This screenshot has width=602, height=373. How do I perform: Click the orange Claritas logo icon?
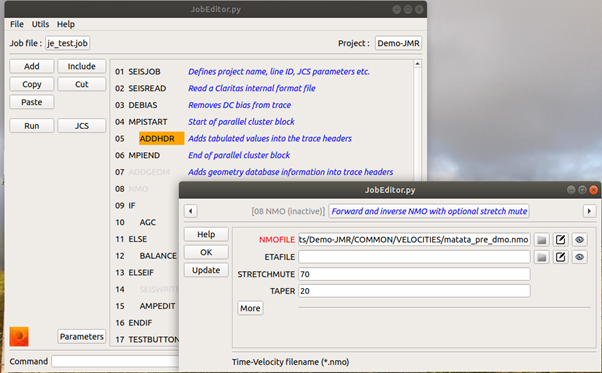[x=19, y=337]
